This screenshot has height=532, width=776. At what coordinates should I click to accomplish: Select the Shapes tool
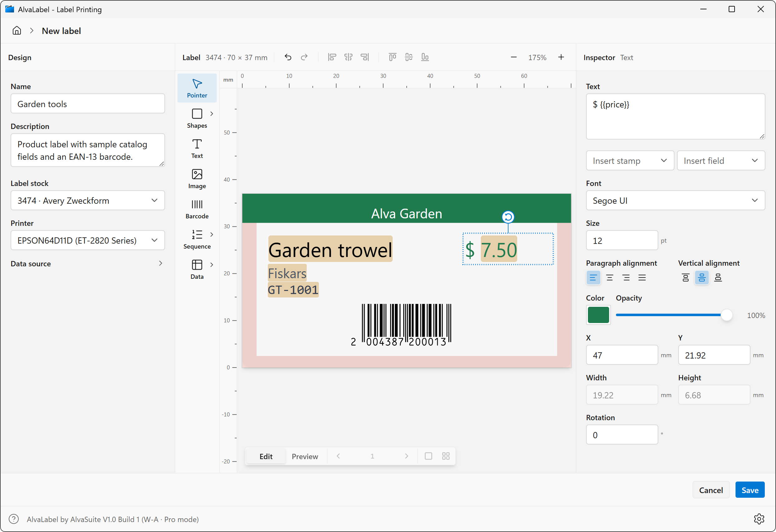click(197, 118)
